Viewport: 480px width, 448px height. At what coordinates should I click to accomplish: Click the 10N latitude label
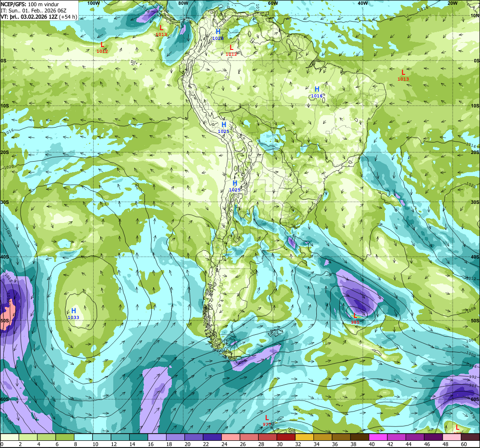tap(475, 16)
